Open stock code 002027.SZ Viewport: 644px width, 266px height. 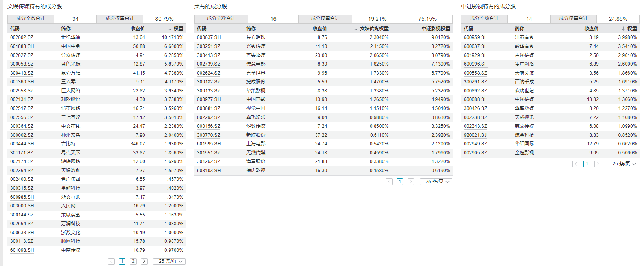pyautogui.click(x=22, y=55)
